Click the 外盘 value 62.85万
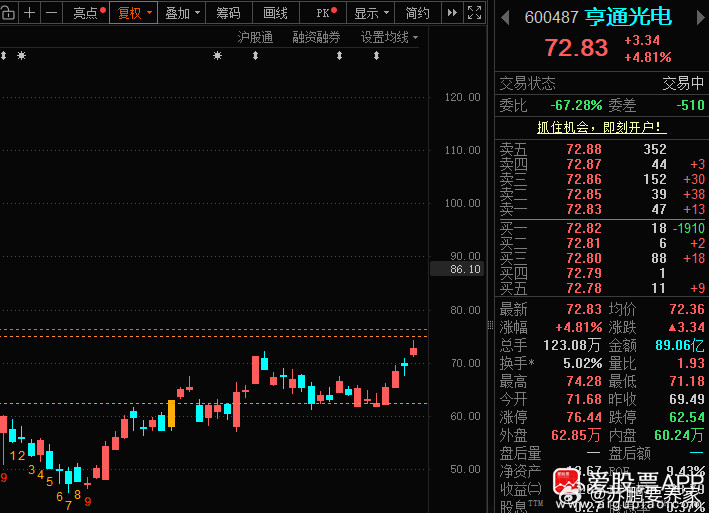The width and height of the screenshot is (709, 513). (x=576, y=435)
